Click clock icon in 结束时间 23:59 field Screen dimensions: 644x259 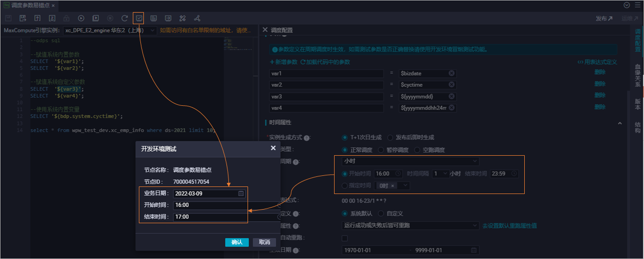[515, 173]
